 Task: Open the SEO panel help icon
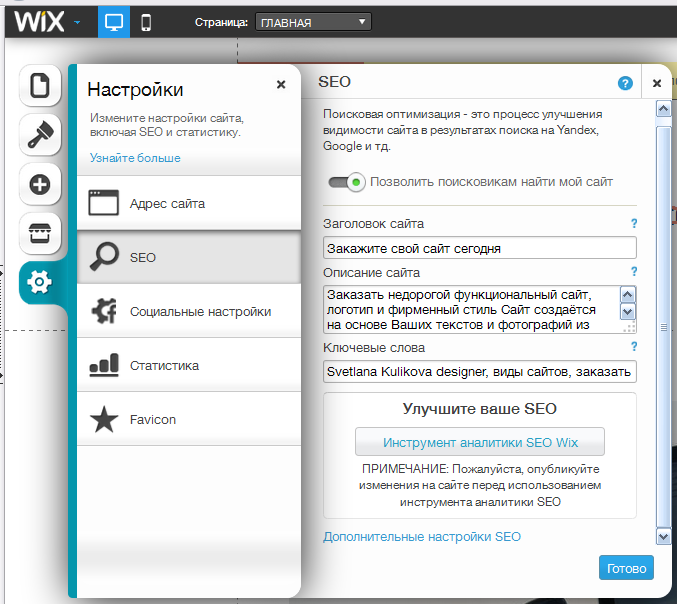pos(625,83)
